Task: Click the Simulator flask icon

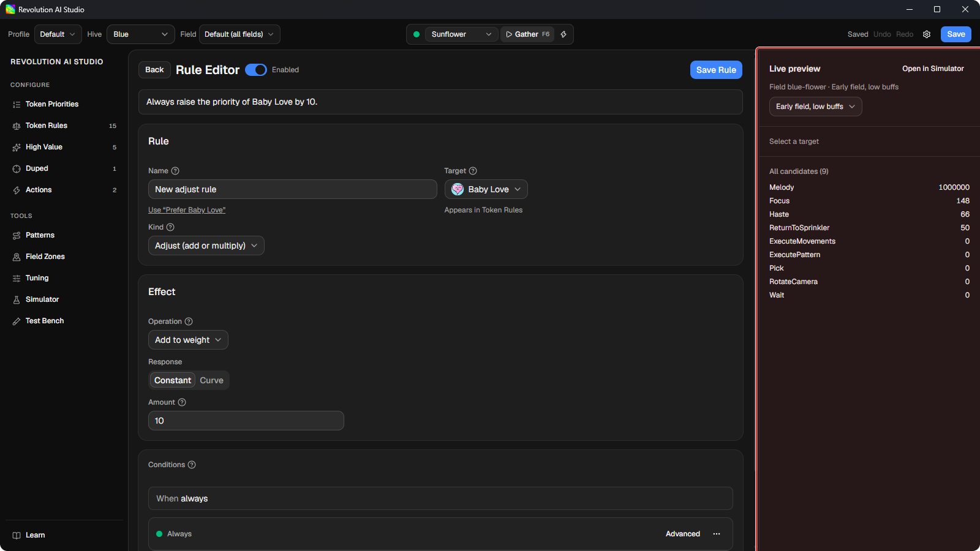Action: pos(17,300)
